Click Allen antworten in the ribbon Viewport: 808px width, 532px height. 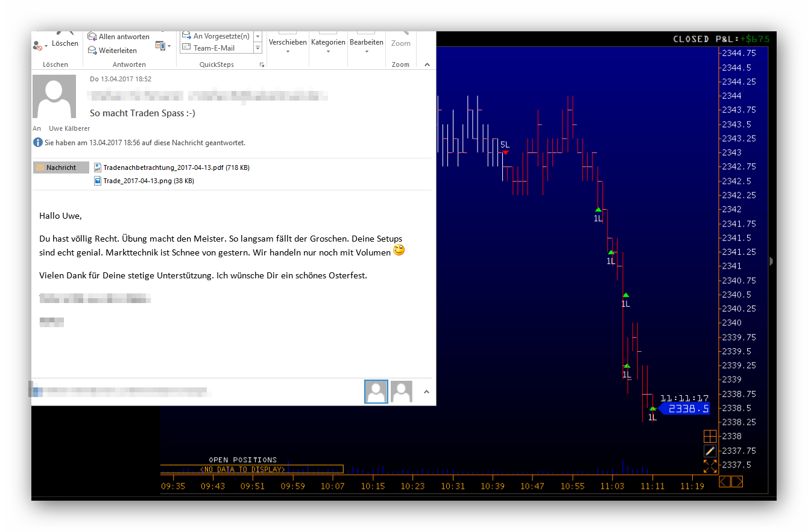[119, 37]
